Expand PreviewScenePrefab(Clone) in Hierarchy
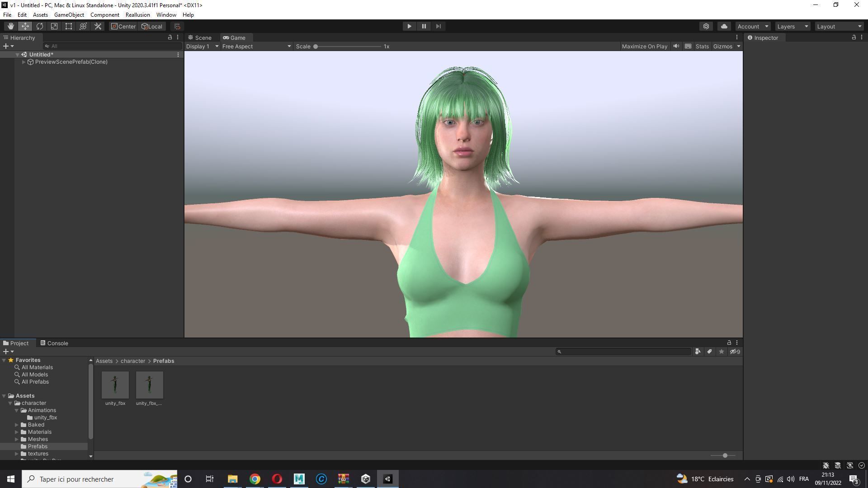Image resolution: width=868 pixels, height=488 pixels. click(24, 62)
